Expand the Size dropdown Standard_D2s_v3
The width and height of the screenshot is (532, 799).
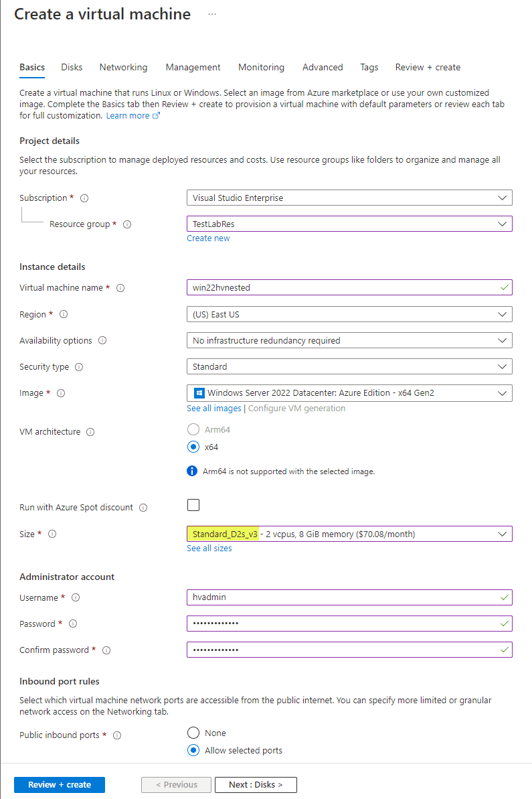click(x=349, y=534)
